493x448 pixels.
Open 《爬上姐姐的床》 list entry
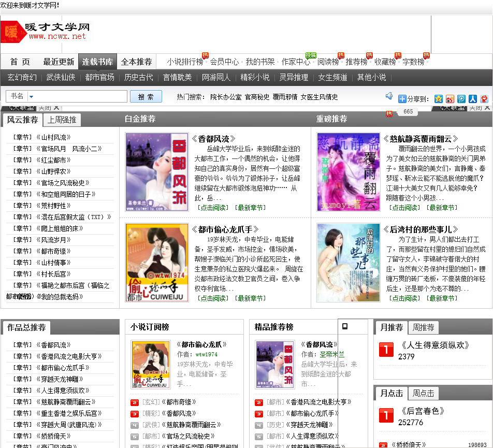click(60, 228)
